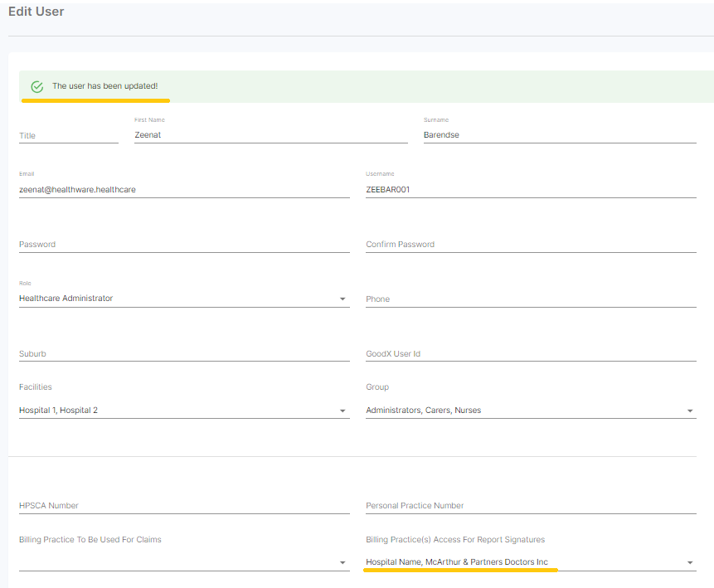Focus the Confirm Password field
The image size is (714, 588).
[530, 244]
